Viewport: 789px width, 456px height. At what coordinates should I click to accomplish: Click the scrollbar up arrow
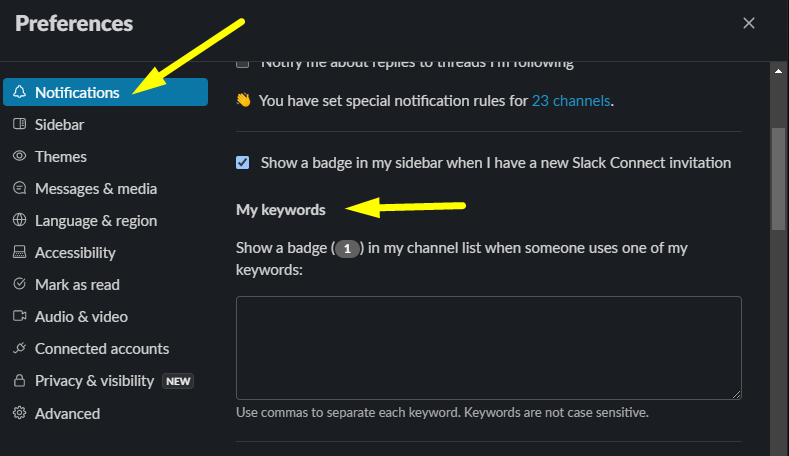779,70
